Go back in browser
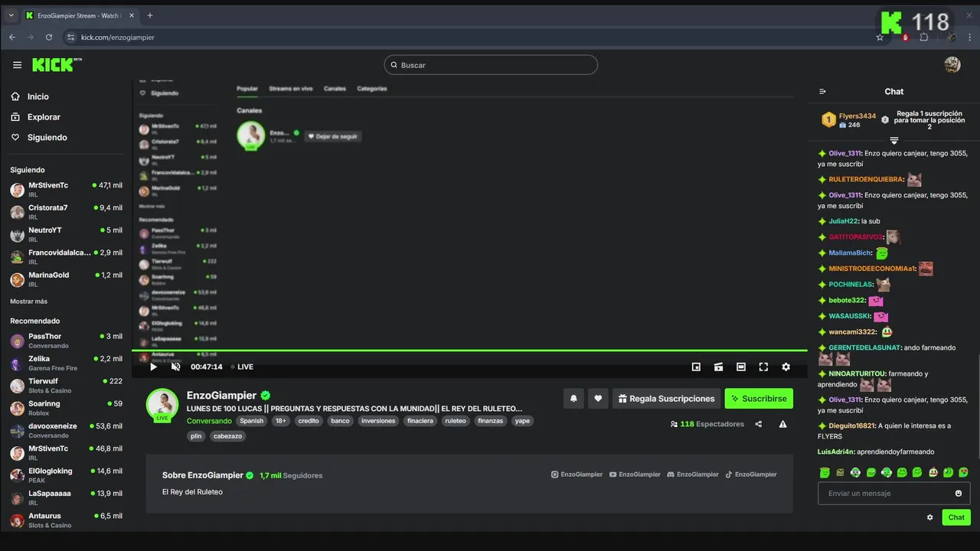This screenshot has height=551, width=980. (12, 37)
